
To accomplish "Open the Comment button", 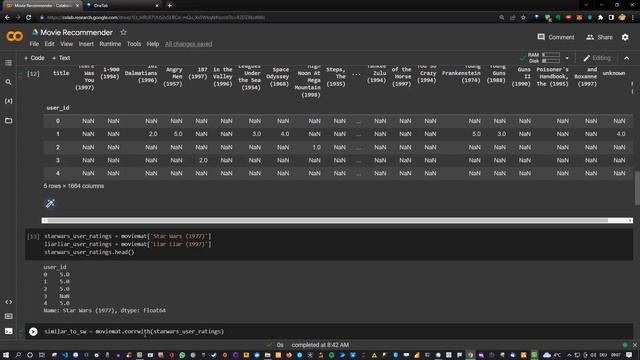I will click(556, 37).
